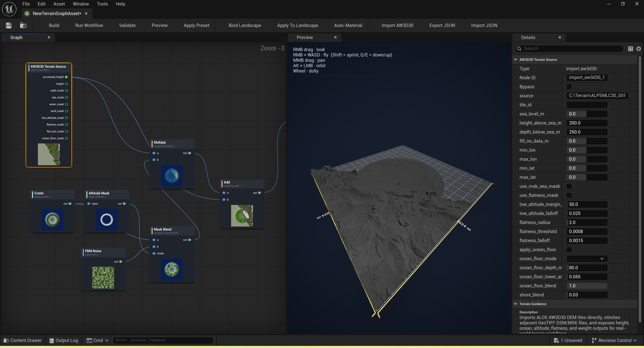
Task: Click FBM Noise out pin
Action: point(121,262)
